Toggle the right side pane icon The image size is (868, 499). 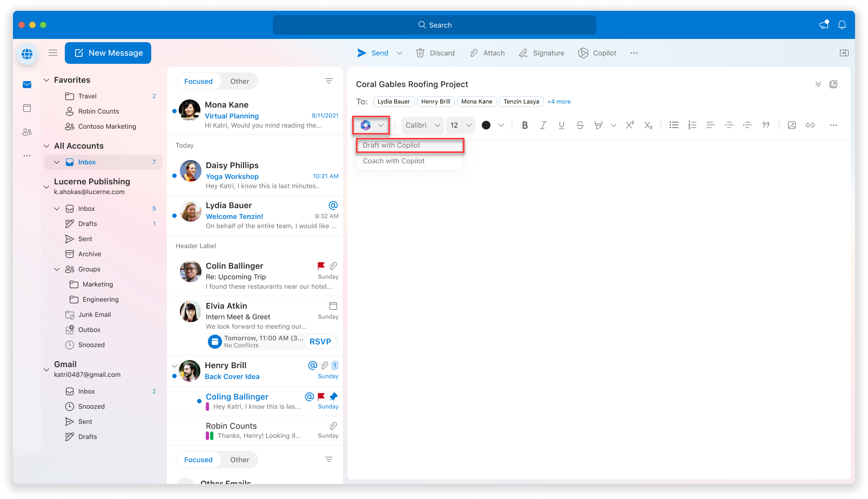[x=844, y=53]
